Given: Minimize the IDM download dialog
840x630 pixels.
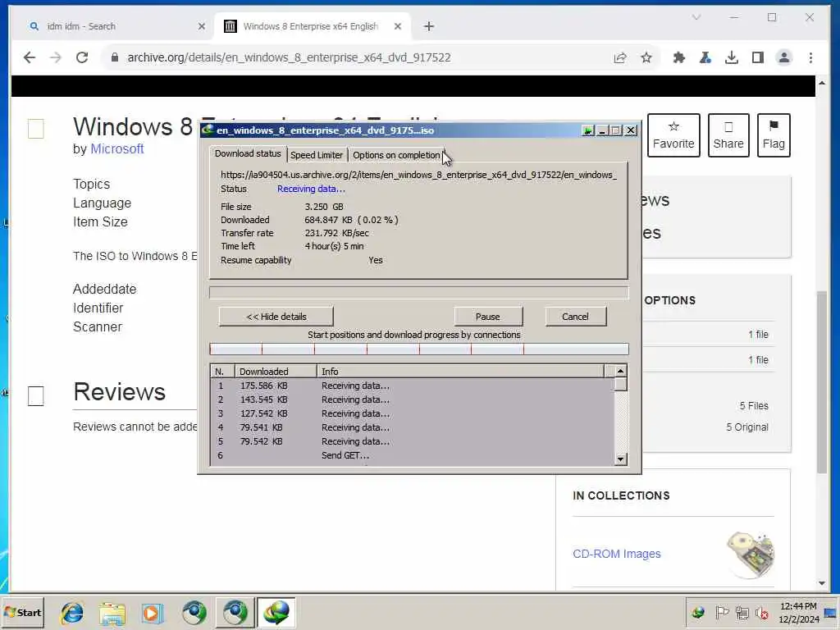Looking at the screenshot, I should (602, 130).
